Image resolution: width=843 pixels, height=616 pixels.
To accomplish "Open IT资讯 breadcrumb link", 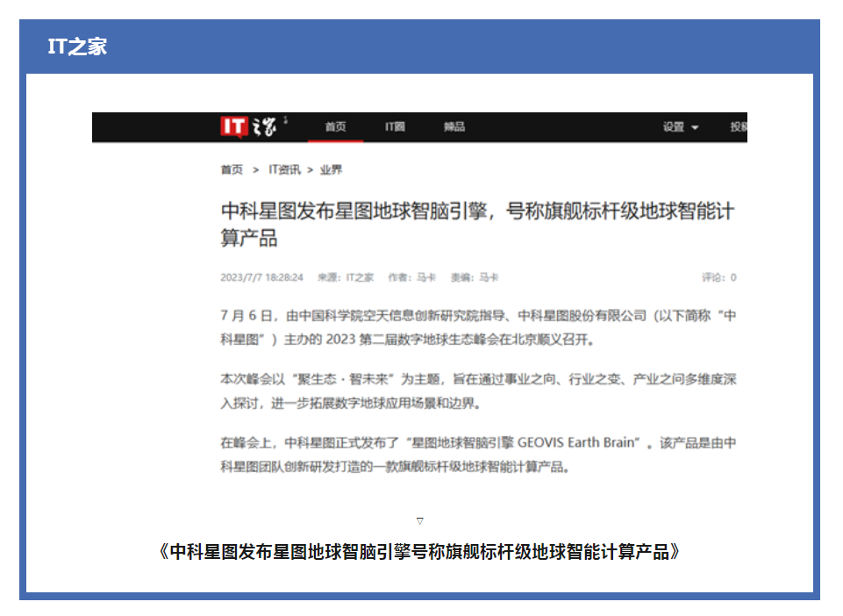I will click(284, 170).
